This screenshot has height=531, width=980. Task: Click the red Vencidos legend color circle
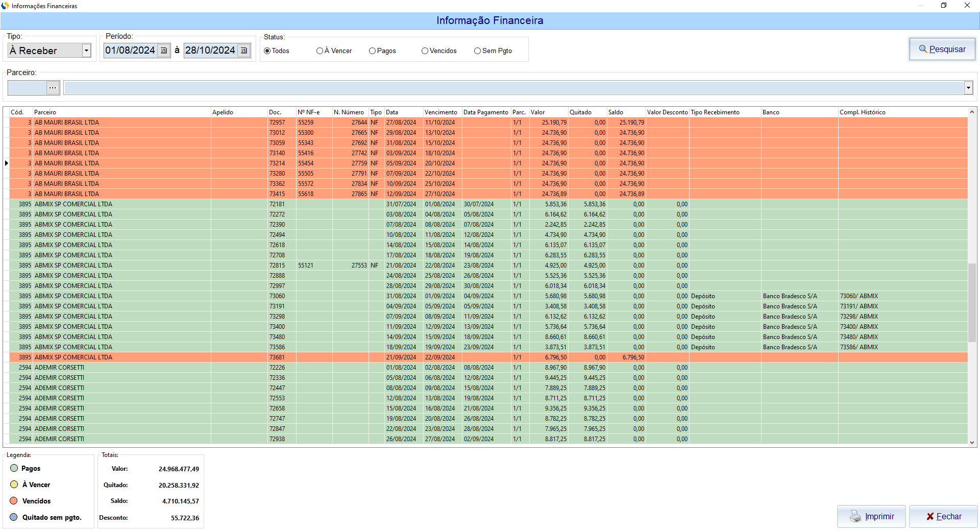[x=14, y=501]
